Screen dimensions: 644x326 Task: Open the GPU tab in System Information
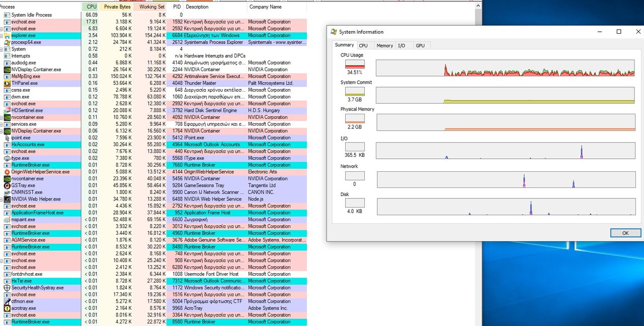pos(420,46)
